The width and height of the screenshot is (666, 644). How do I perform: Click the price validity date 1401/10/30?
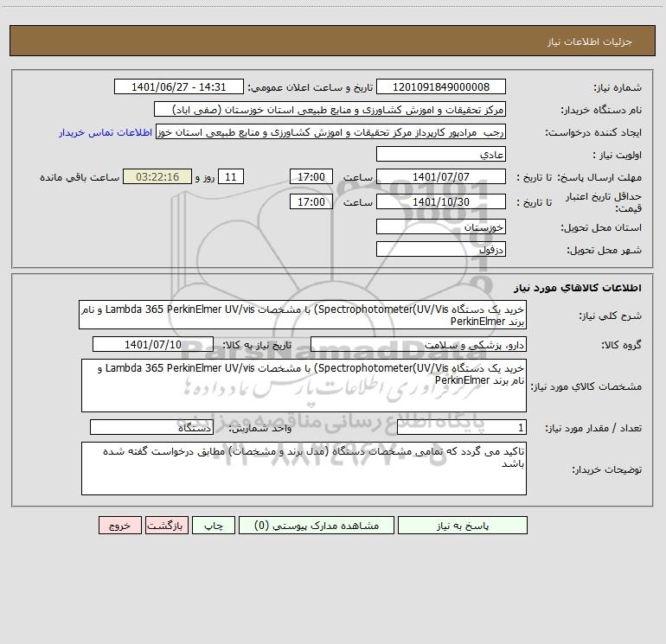click(441, 201)
